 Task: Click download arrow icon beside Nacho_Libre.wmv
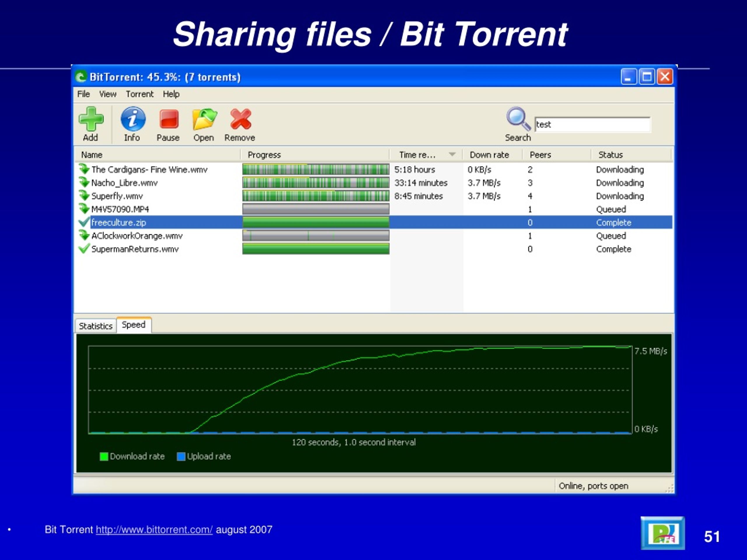[84, 182]
